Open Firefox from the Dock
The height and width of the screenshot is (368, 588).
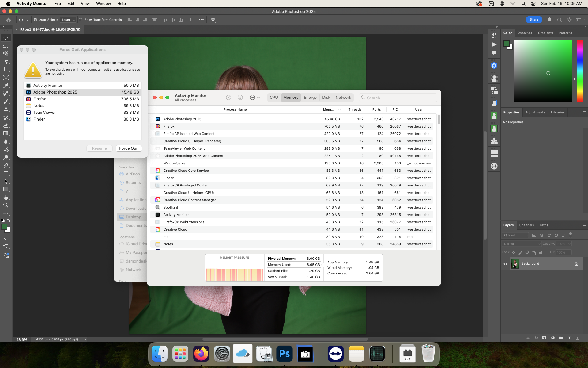[201, 354]
